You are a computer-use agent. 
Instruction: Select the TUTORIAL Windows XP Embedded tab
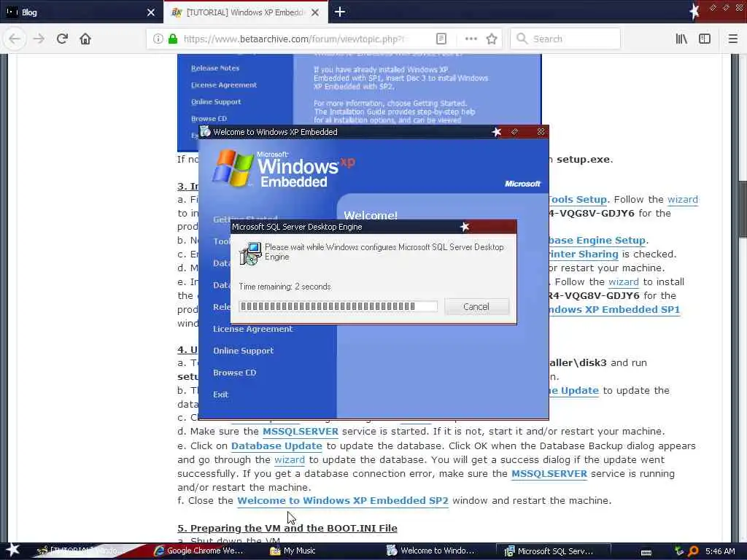tap(245, 12)
